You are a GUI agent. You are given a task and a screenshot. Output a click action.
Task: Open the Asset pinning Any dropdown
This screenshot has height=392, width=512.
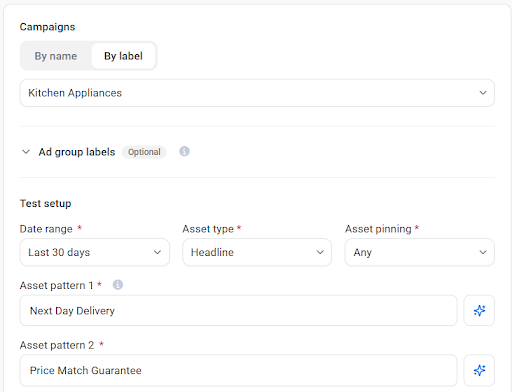pos(420,252)
